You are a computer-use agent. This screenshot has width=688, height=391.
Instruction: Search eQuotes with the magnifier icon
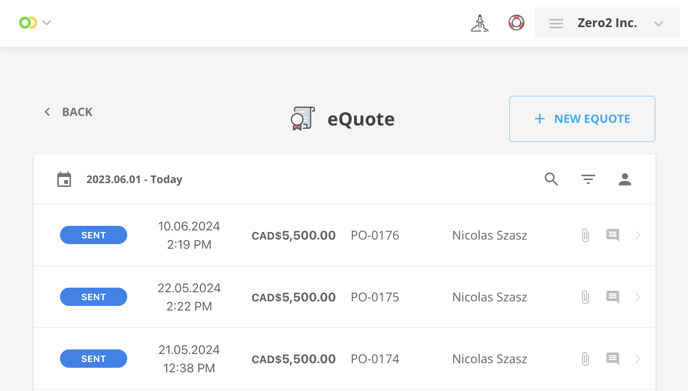point(551,179)
